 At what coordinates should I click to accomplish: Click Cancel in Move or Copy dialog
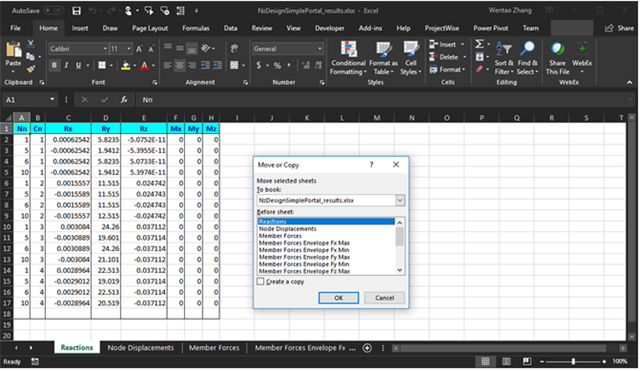click(x=384, y=298)
